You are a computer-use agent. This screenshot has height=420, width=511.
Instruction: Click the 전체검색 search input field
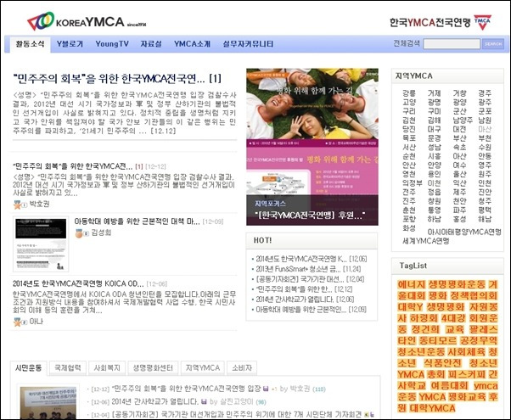(x=452, y=43)
